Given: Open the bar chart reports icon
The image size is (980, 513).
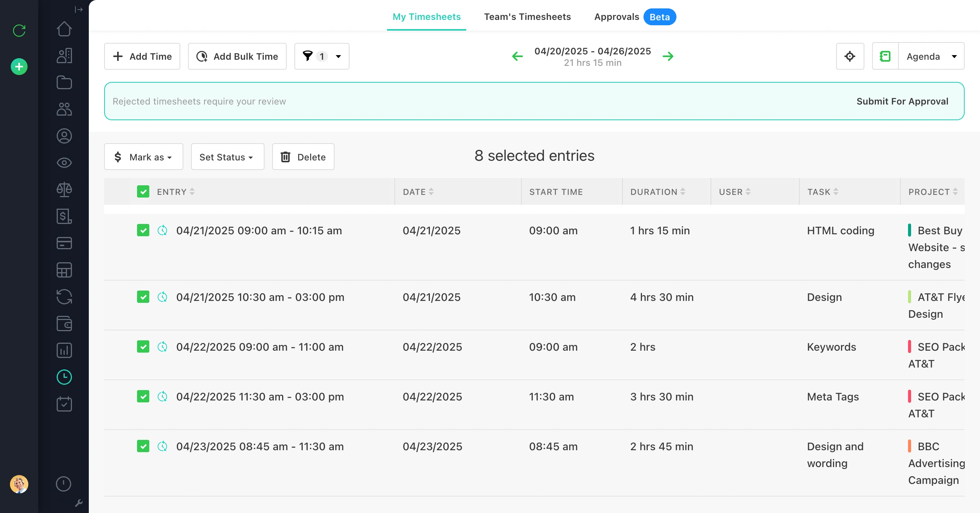Looking at the screenshot, I should 64,350.
